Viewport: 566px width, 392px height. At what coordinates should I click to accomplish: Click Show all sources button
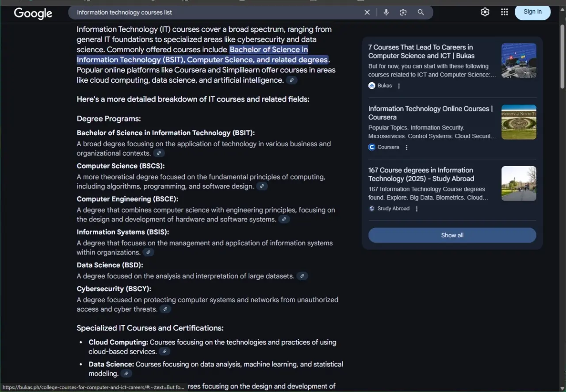(452, 235)
